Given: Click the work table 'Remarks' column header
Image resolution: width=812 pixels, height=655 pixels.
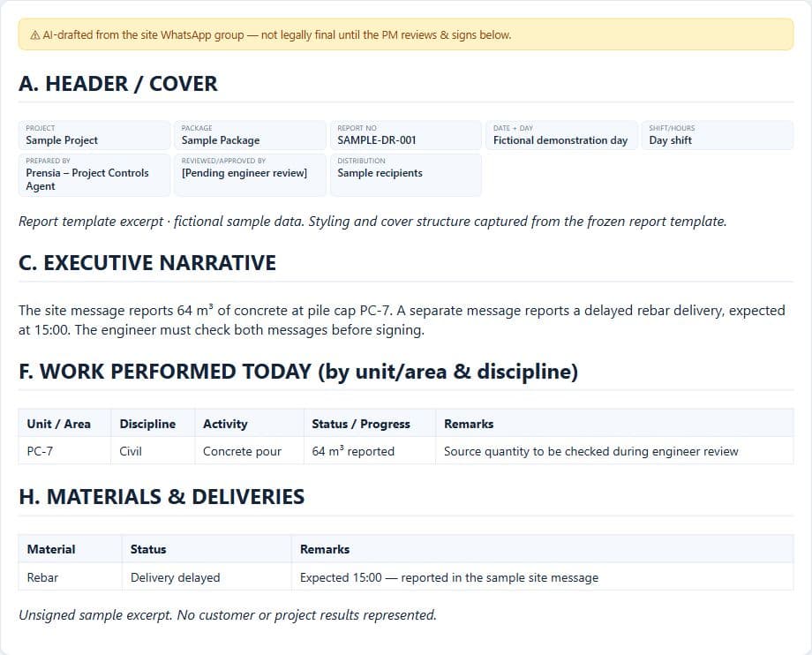Looking at the screenshot, I should pos(469,424).
